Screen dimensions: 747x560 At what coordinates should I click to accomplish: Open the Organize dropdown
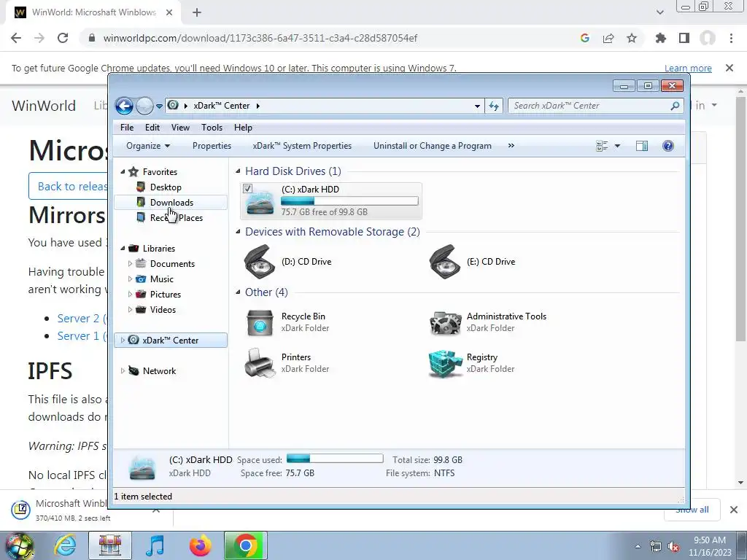pos(147,146)
